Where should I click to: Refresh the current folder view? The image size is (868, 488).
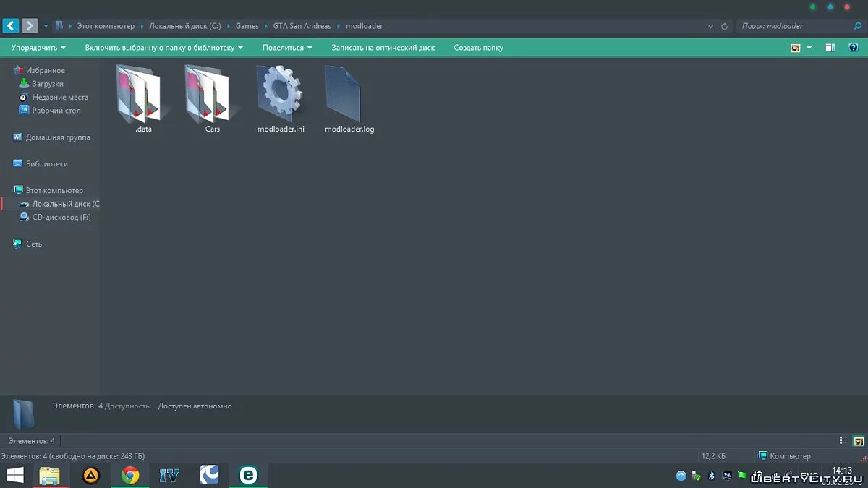[726, 26]
